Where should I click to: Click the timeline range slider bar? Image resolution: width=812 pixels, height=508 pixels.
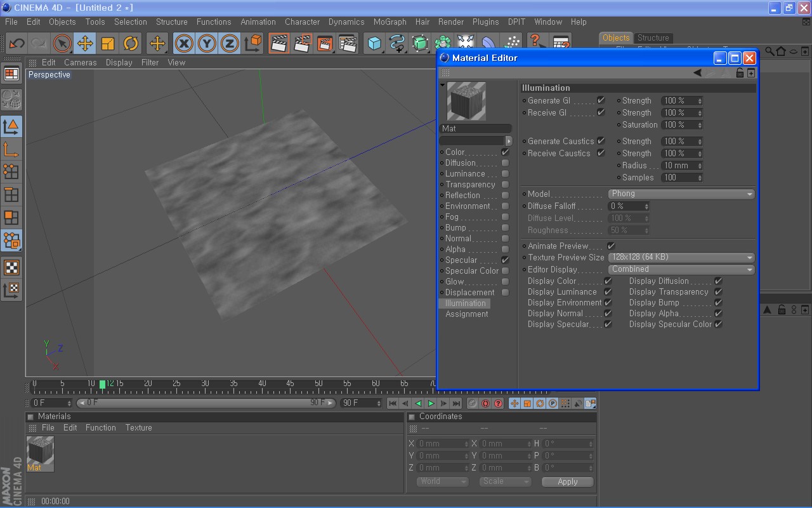(206, 403)
